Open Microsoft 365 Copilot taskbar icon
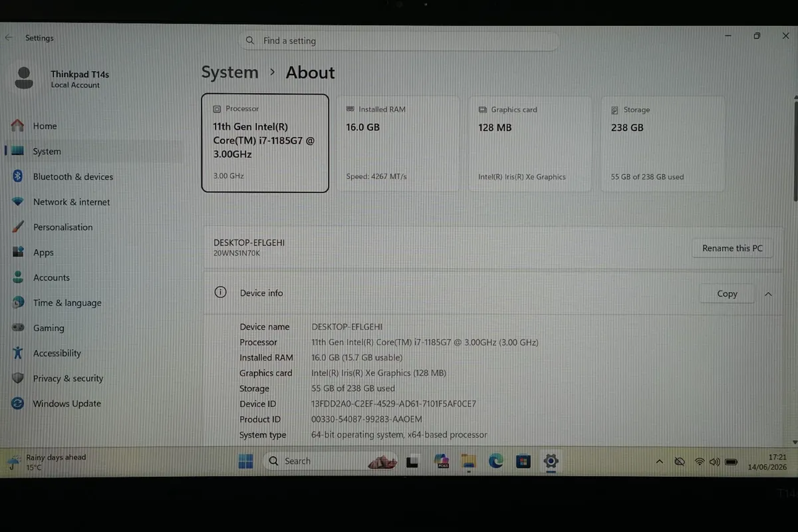 (440, 461)
